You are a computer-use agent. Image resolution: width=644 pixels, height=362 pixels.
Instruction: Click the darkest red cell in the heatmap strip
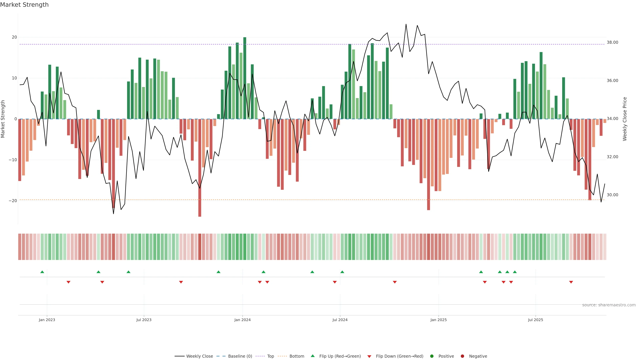pyautogui.click(x=200, y=247)
